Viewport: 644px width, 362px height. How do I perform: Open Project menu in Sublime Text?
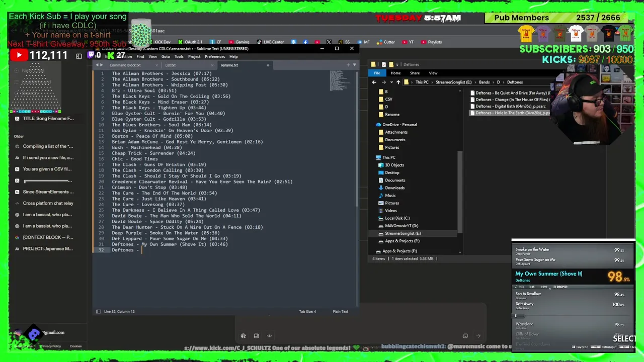coord(194,57)
